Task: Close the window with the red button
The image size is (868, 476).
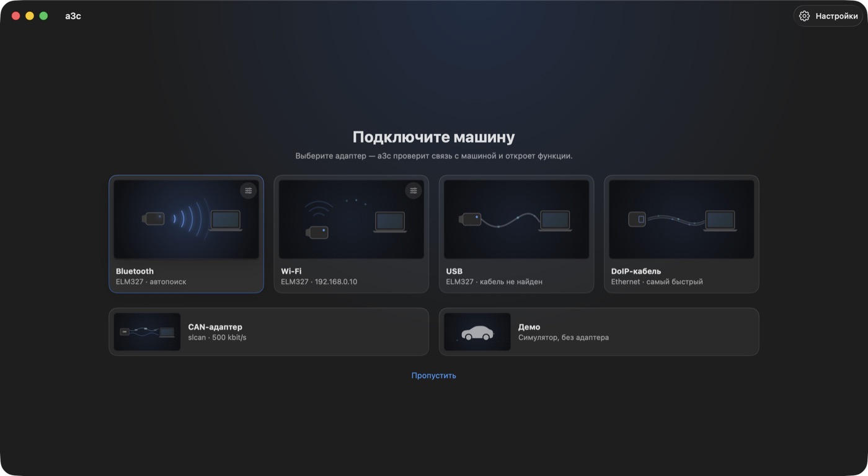Action: (16, 16)
